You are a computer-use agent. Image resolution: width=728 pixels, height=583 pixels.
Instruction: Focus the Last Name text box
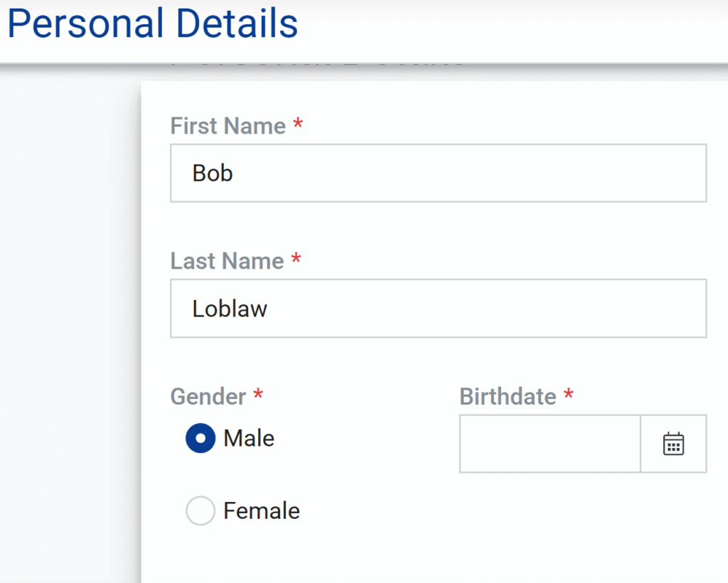point(438,309)
